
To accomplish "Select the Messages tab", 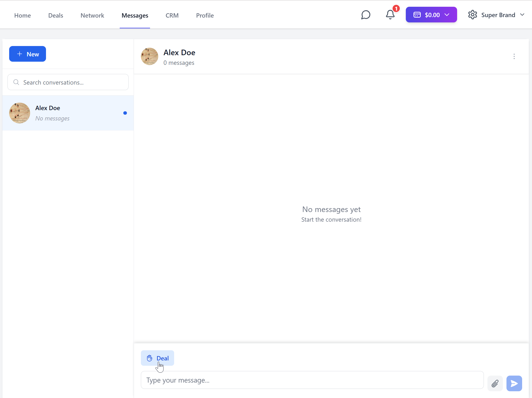I will tap(135, 15).
